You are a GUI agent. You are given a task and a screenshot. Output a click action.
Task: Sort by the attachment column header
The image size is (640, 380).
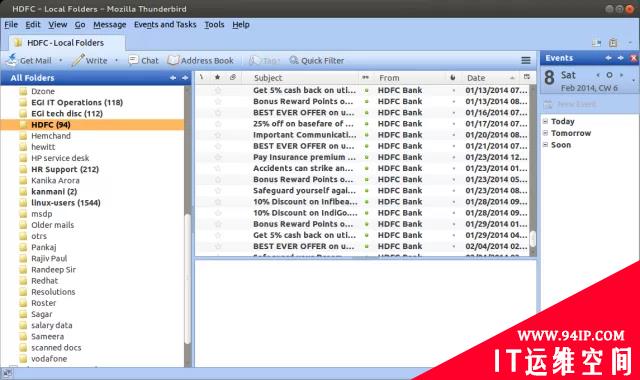click(233, 78)
